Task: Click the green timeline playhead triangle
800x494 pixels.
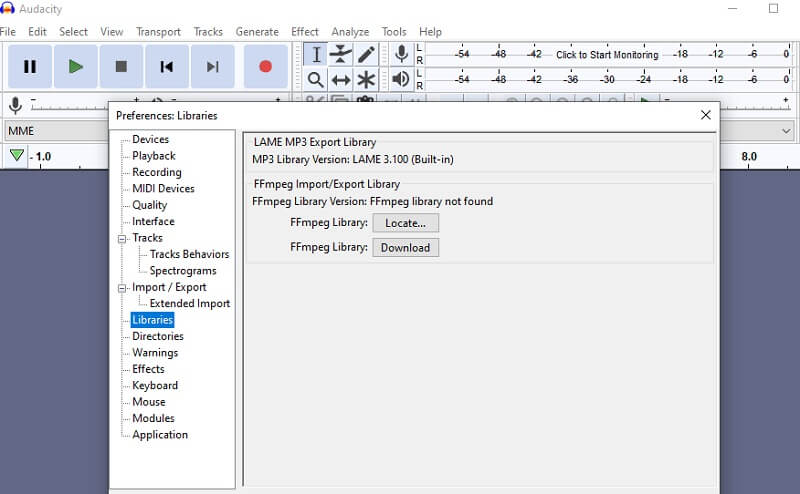Action: (17, 155)
